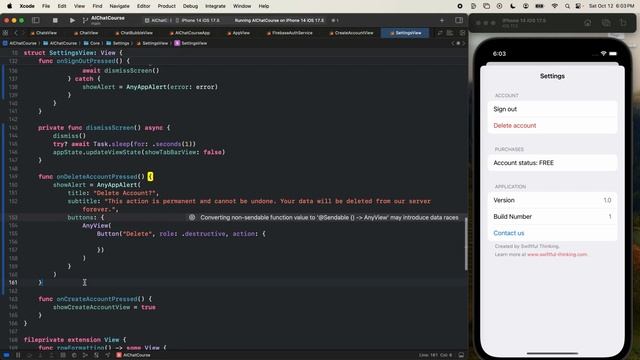Toggle the navigator sidebar panel
Screen dimensions: 640x360
36,20
